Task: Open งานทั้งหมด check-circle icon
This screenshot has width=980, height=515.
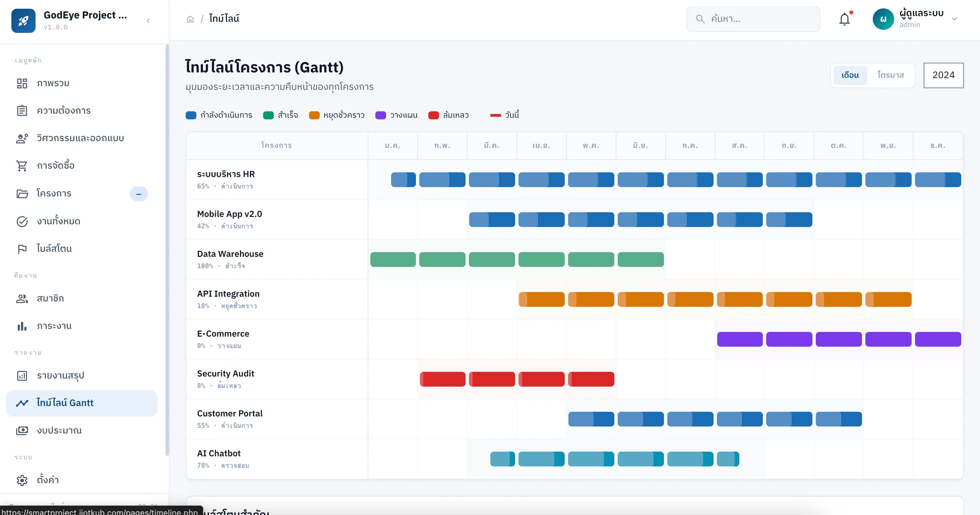Action: coord(22,221)
